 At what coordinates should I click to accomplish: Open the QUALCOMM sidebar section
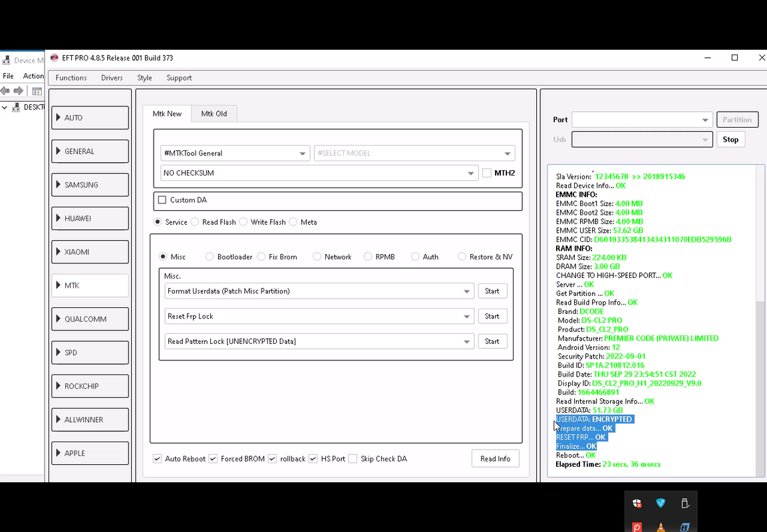coord(90,319)
